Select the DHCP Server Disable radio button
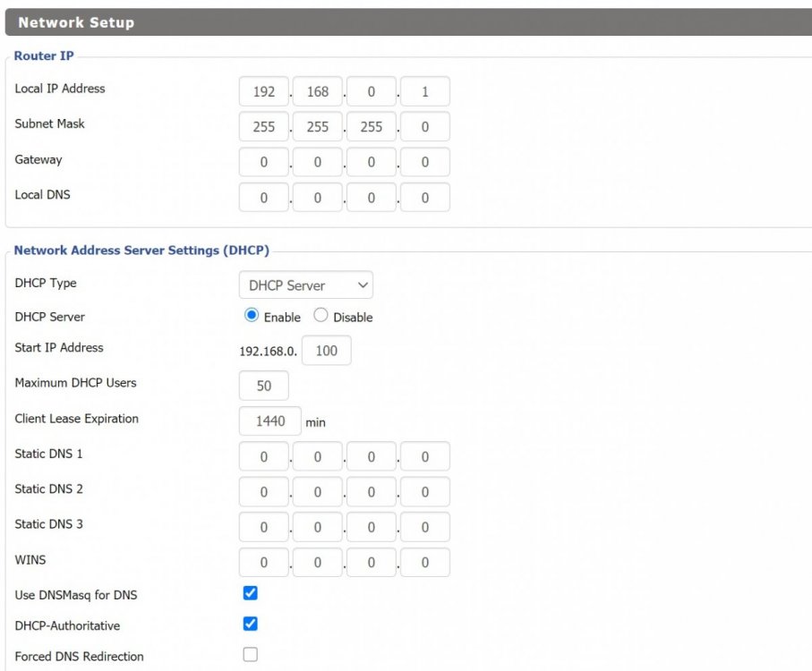 tap(321, 316)
